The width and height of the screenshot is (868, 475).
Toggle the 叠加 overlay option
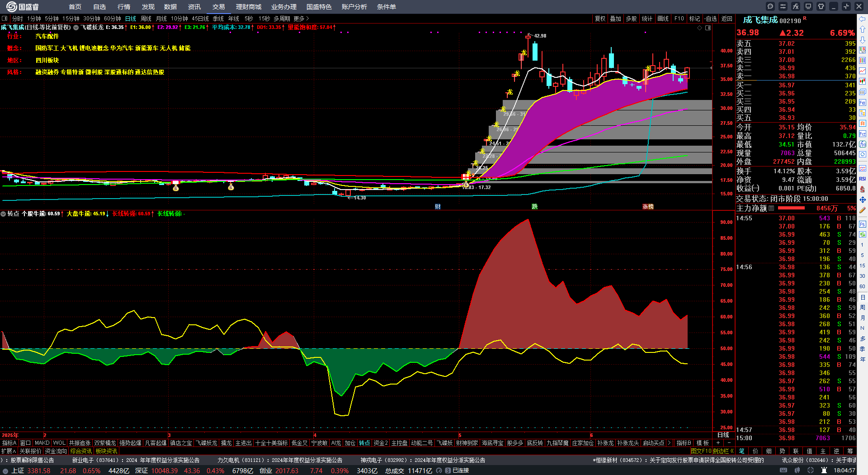point(616,19)
